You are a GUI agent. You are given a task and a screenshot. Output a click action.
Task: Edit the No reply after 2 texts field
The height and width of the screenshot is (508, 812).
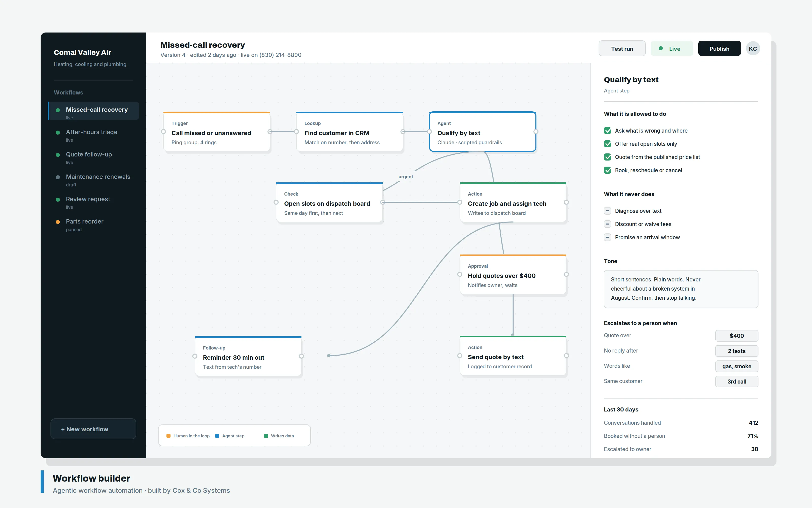pyautogui.click(x=736, y=351)
